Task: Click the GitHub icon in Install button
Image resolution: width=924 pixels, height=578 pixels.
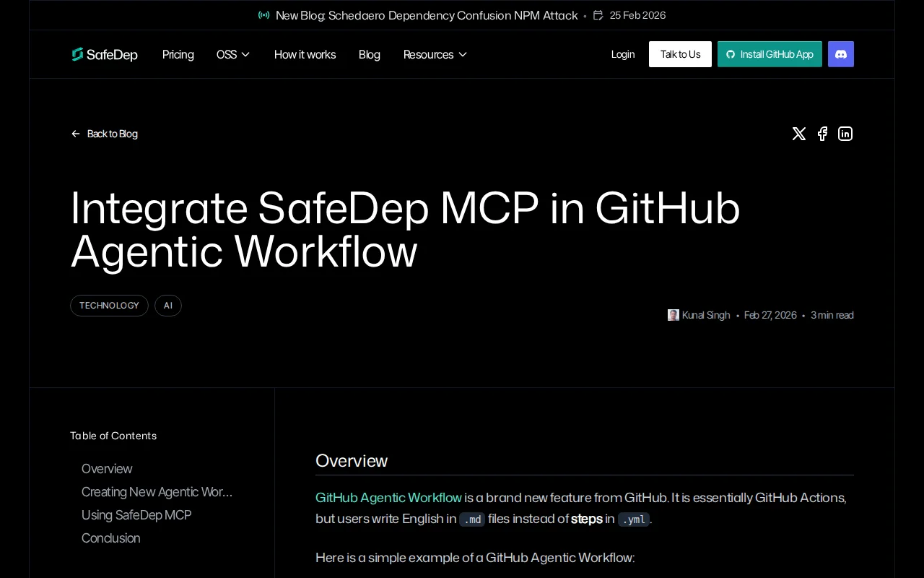Action: point(731,54)
